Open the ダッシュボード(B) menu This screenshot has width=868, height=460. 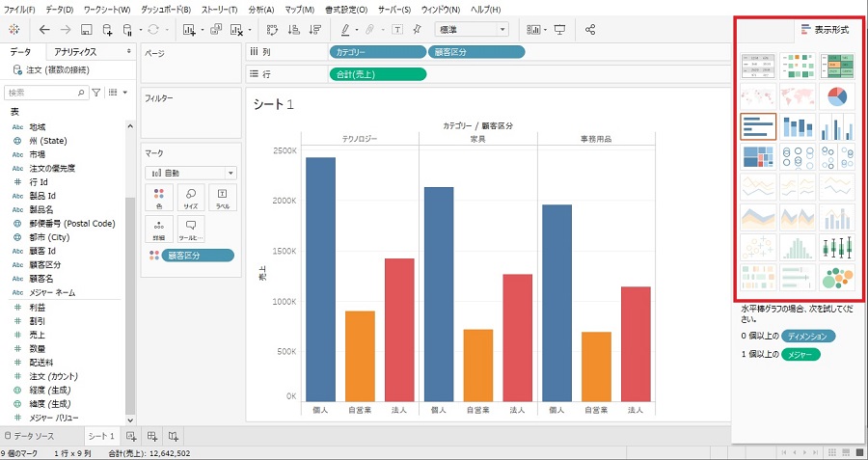pos(165,9)
